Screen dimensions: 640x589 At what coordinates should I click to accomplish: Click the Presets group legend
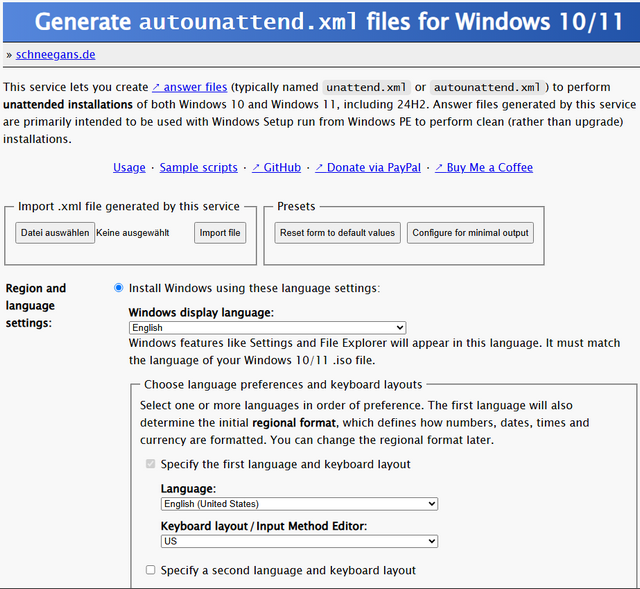coord(296,207)
